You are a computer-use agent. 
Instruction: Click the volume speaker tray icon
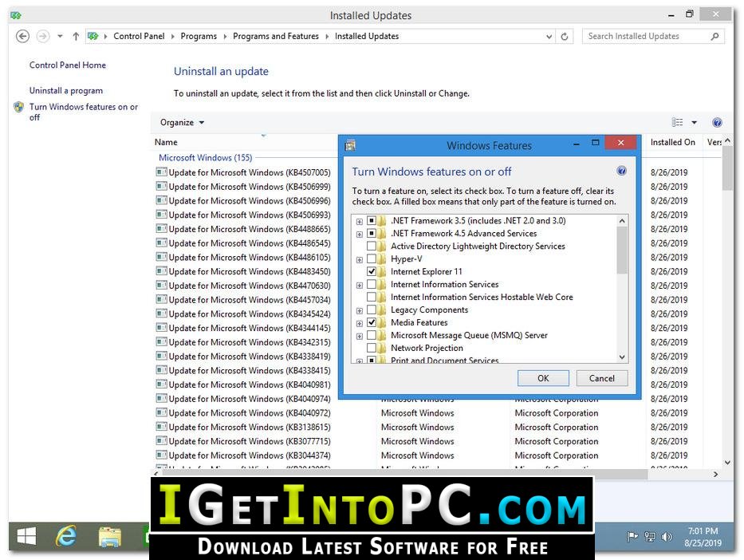667,537
